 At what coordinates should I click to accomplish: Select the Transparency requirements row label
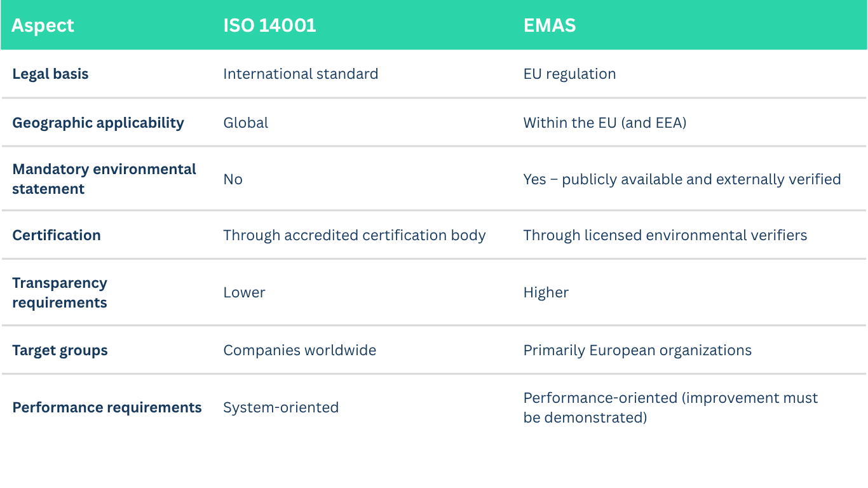coord(60,292)
